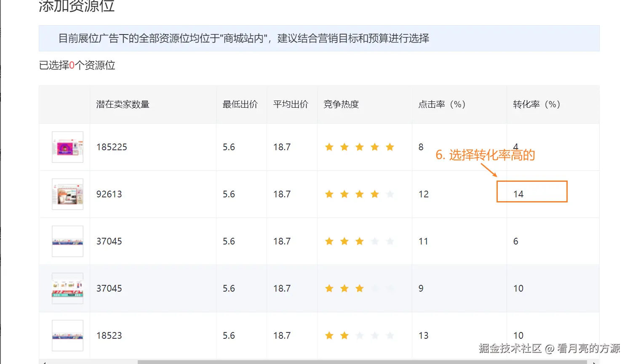This screenshot has width=630, height=364.
Task: Sort by the 最低出价 column header
Action: (240, 104)
